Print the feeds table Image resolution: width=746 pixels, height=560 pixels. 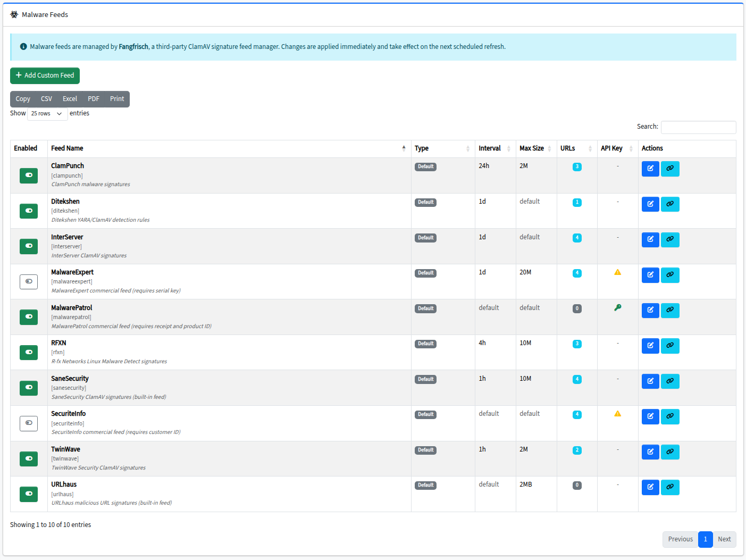click(x=117, y=99)
